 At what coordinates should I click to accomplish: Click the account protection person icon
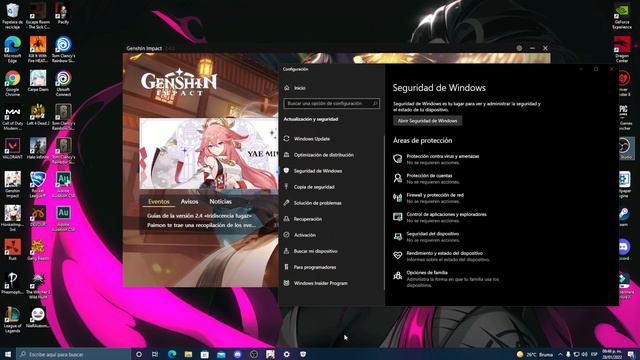398,178
